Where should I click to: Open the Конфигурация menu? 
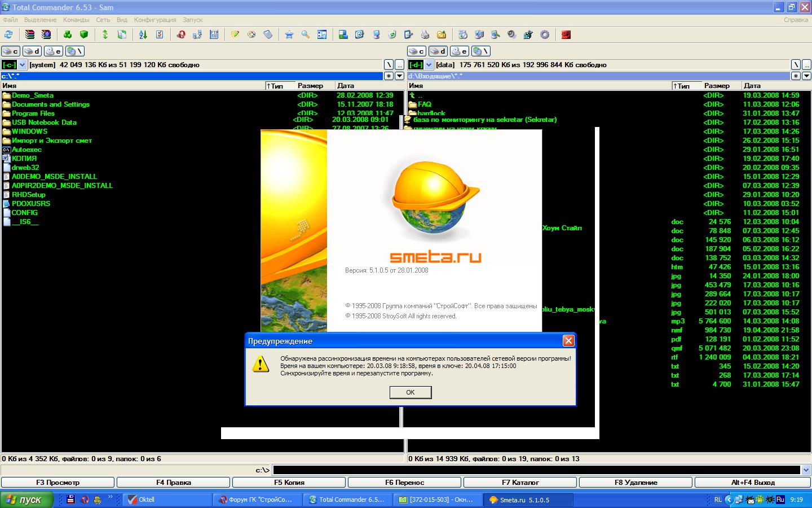pyautogui.click(x=155, y=20)
